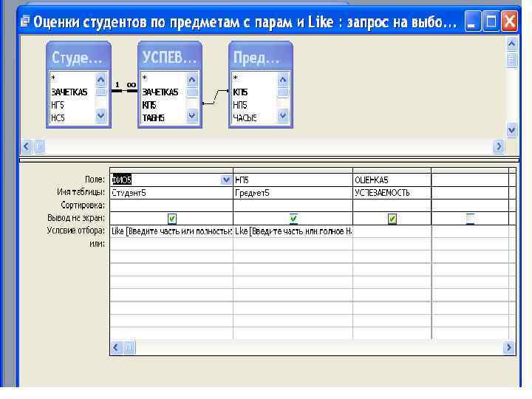Edit Like criteria for ФИО5 column
The width and height of the screenshot is (532, 399).
(x=171, y=231)
